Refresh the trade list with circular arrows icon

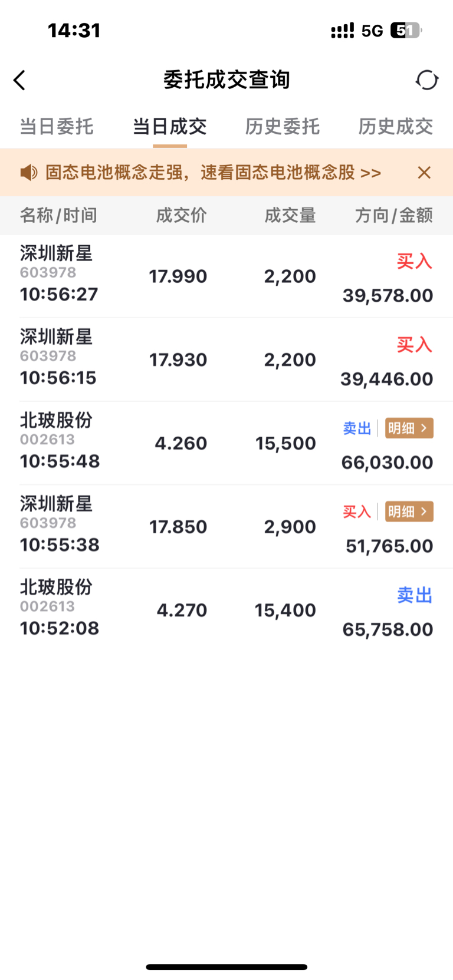click(x=427, y=80)
